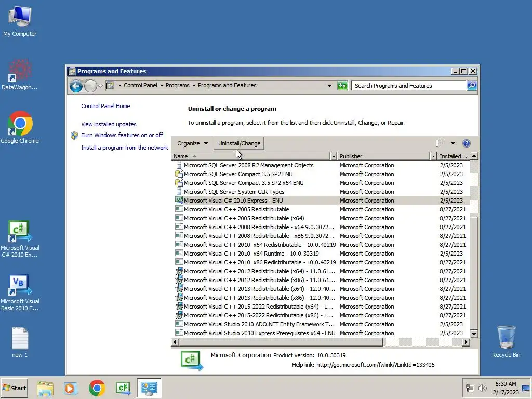Open Chrome from the taskbar
Image resolution: width=532 pixels, height=399 pixels.
pos(97,388)
